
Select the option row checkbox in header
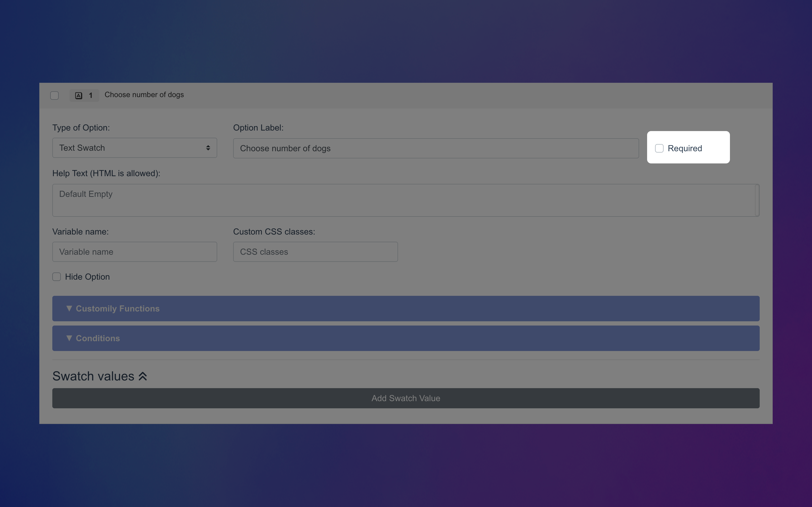coord(54,96)
